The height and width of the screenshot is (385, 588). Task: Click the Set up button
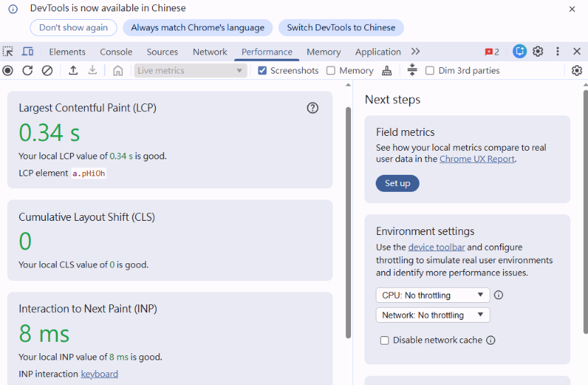point(398,183)
